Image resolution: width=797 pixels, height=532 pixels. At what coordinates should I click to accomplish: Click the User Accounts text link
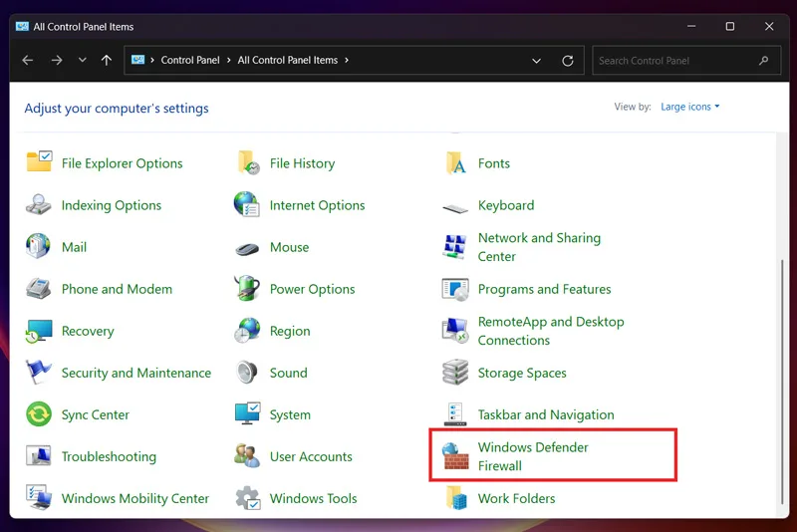coord(311,457)
